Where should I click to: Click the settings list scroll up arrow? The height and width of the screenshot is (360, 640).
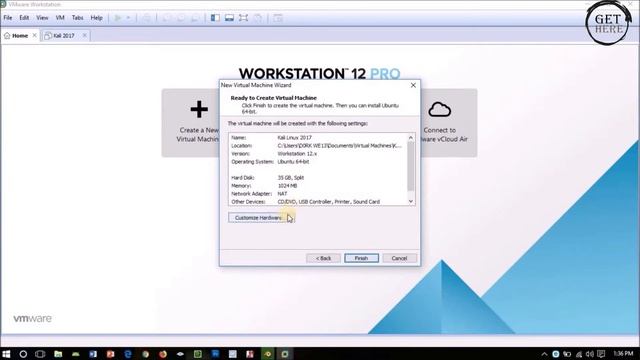411,138
